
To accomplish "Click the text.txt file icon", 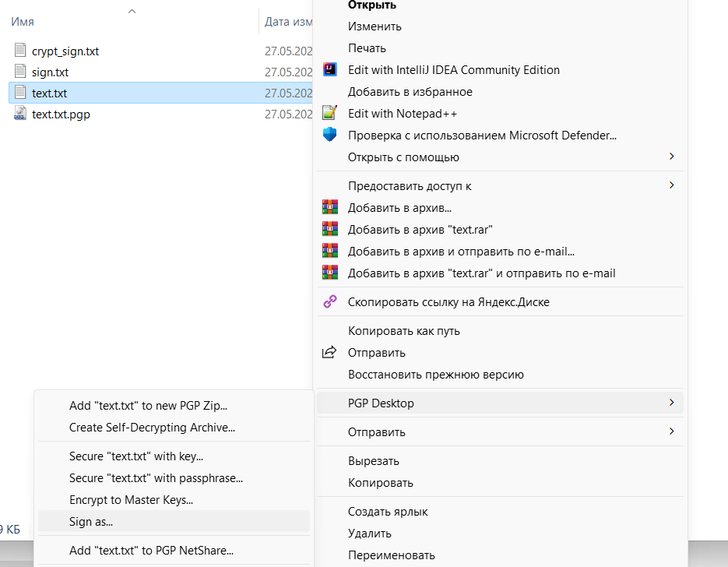I will [20, 91].
